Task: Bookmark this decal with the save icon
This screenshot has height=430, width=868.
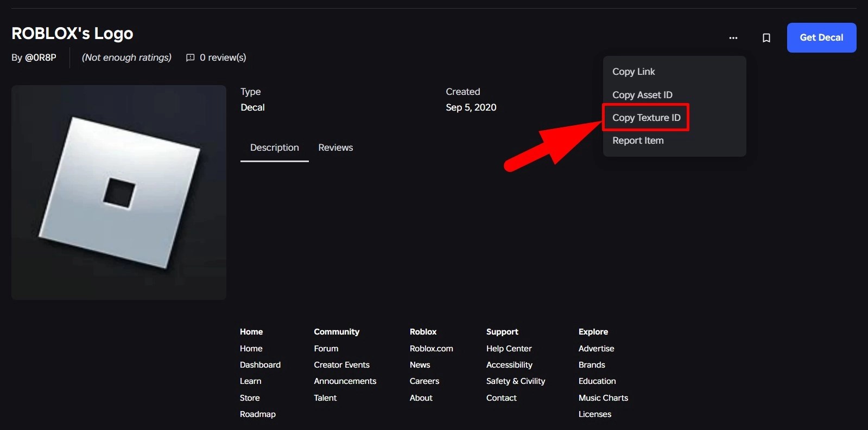Action: [766, 38]
